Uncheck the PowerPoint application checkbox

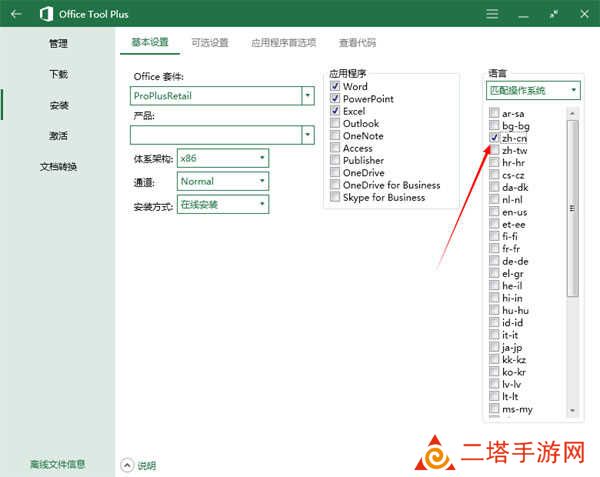(335, 98)
